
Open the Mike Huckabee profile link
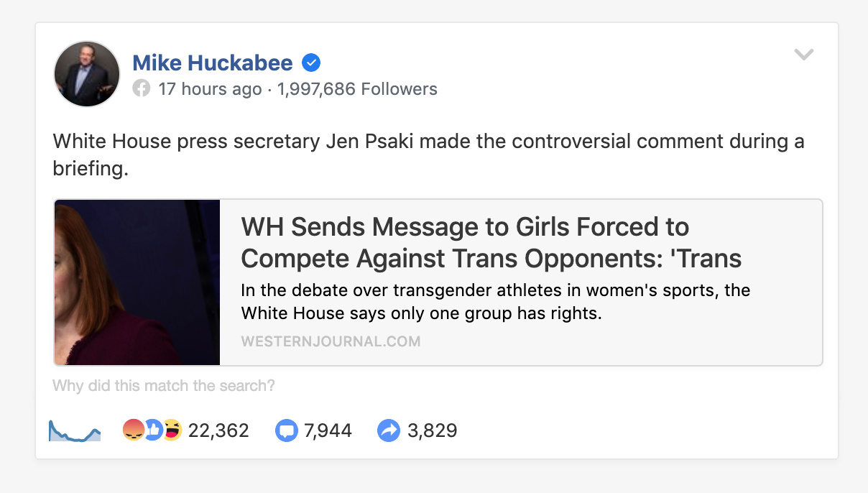[x=213, y=63]
